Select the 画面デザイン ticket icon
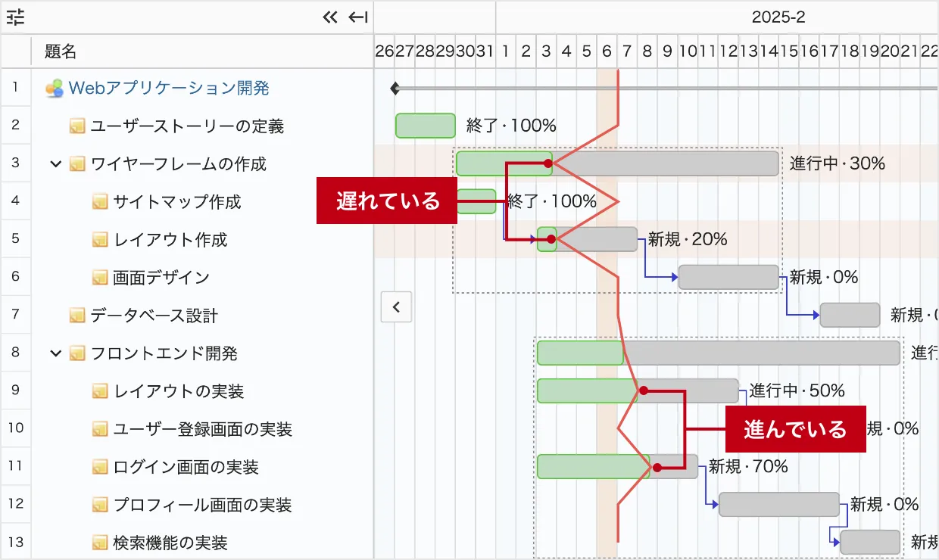939x560 pixels. point(99,278)
